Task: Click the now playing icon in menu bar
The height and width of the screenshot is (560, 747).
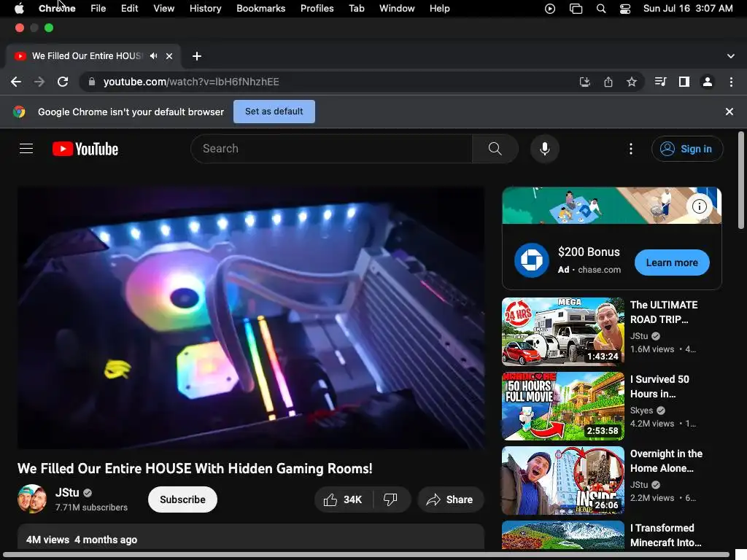Action: click(550, 9)
